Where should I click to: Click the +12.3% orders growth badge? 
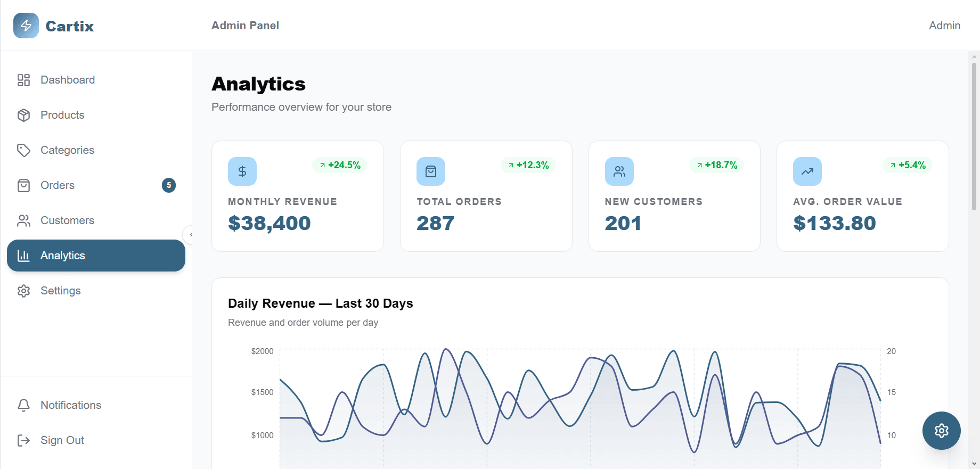(528, 165)
